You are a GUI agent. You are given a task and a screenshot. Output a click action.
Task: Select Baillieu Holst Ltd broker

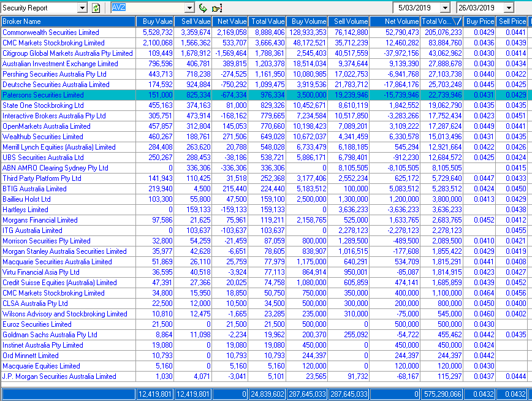pos(26,199)
